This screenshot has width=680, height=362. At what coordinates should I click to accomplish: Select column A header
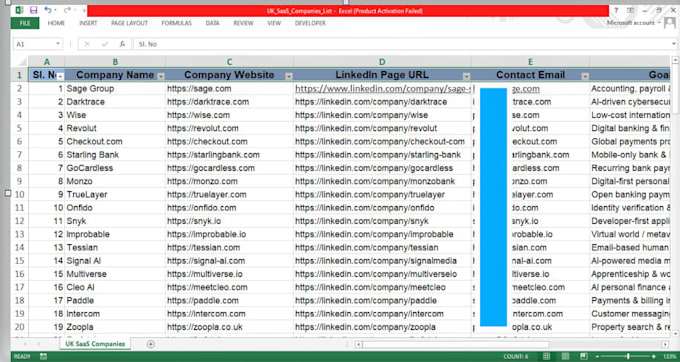tap(46, 62)
